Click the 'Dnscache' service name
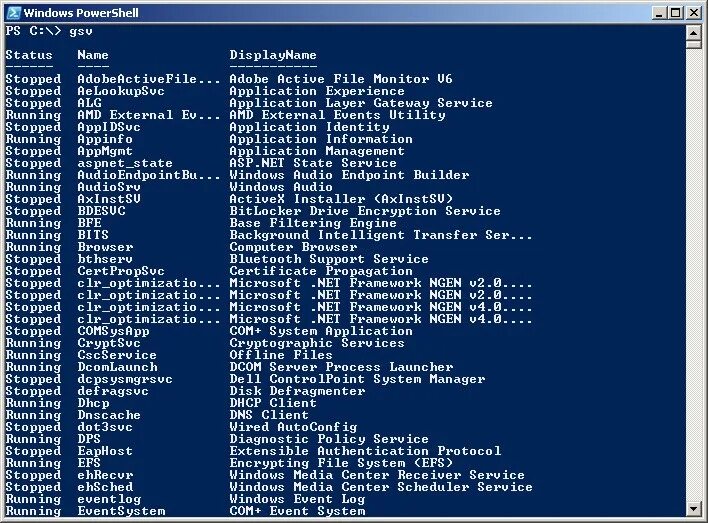 coord(109,415)
